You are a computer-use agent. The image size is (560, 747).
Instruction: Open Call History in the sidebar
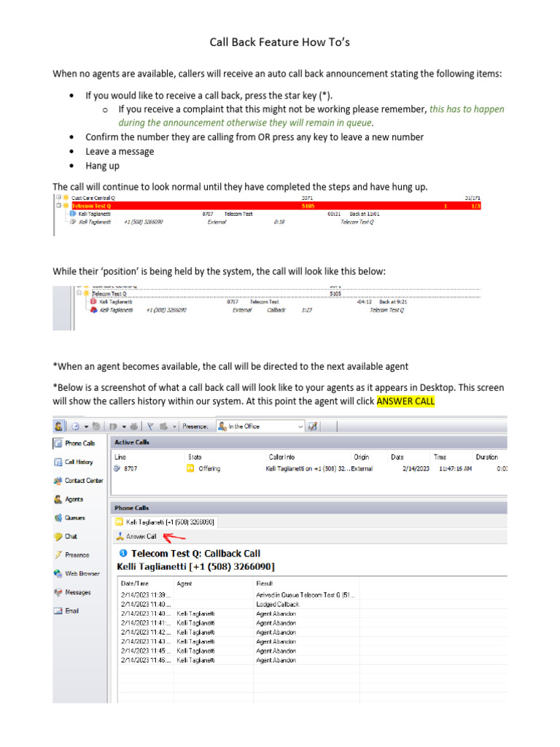pyautogui.click(x=74, y=462)
